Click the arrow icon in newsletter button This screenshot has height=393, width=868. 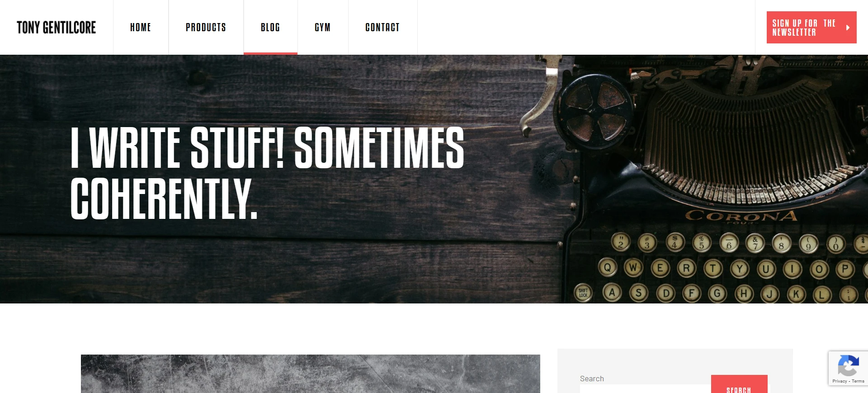click(848, 28)
